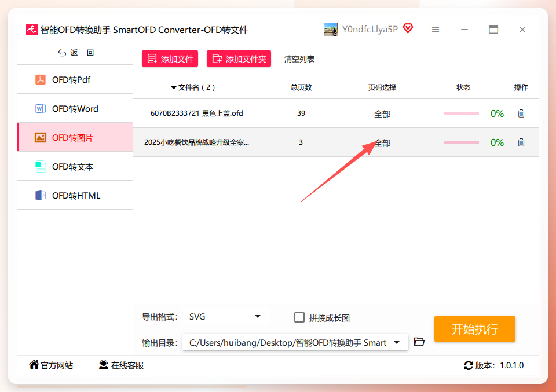Click page count 3 cell
The image size is (556, 392).
pos(301,142)
